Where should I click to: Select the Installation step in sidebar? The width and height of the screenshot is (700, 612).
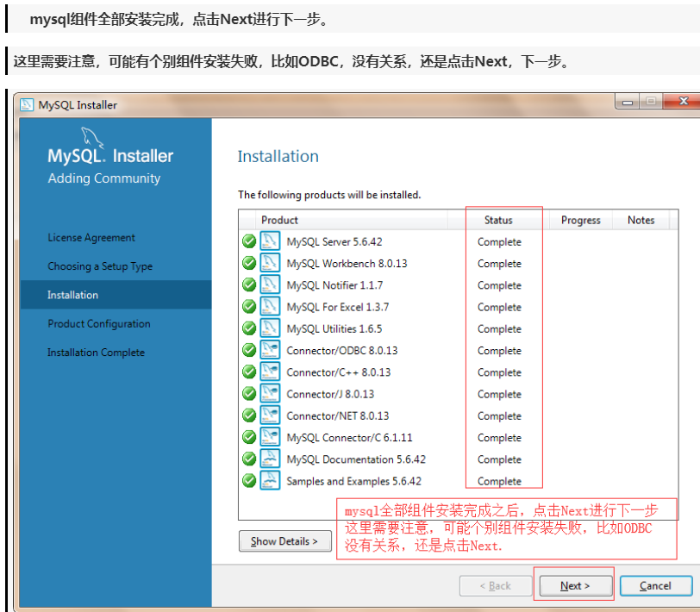tap(116, 295)
